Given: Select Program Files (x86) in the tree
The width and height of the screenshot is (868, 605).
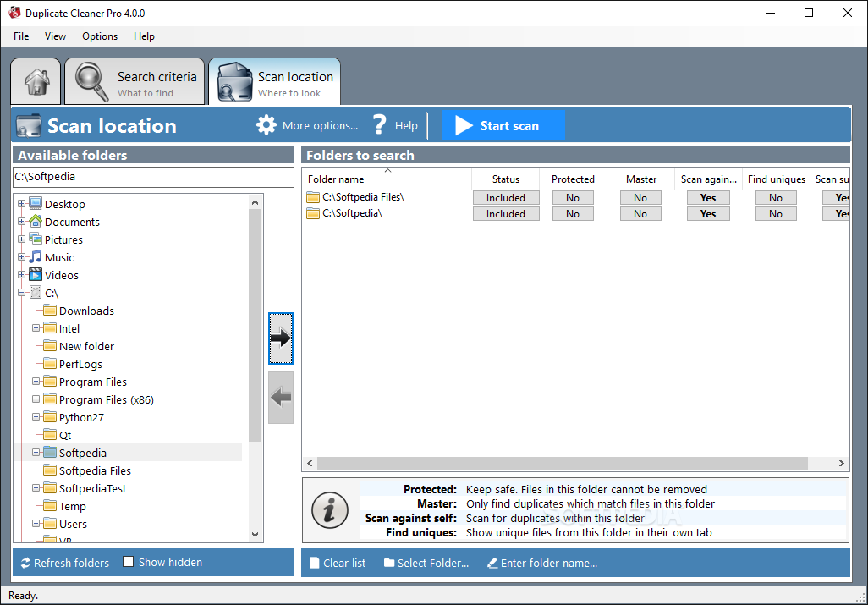Looking at the screenshot, I should [x=107, y=399].
